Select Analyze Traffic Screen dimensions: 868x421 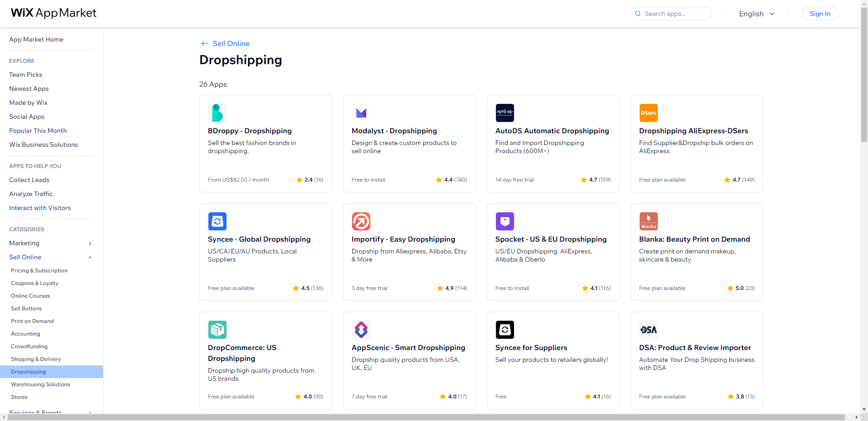[x=31, y=194]
